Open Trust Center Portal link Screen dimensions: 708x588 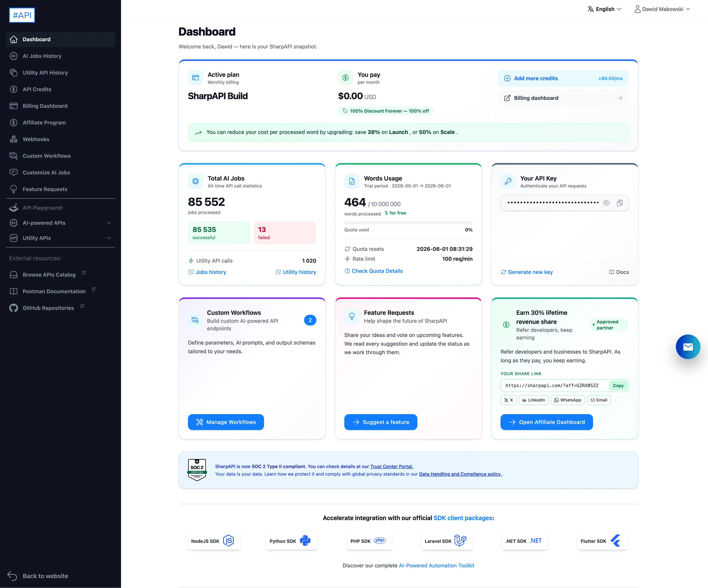(x=391, y=467)
